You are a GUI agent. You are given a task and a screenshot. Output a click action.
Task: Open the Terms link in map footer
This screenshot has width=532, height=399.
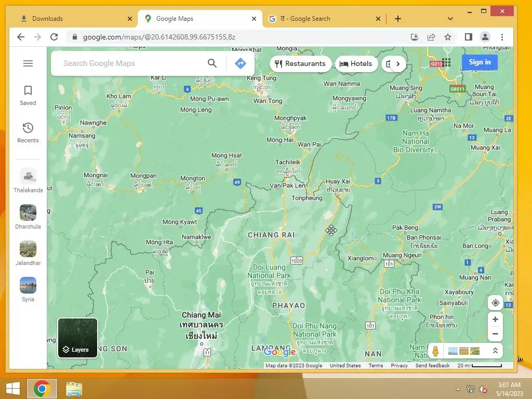tap(376, 365)
